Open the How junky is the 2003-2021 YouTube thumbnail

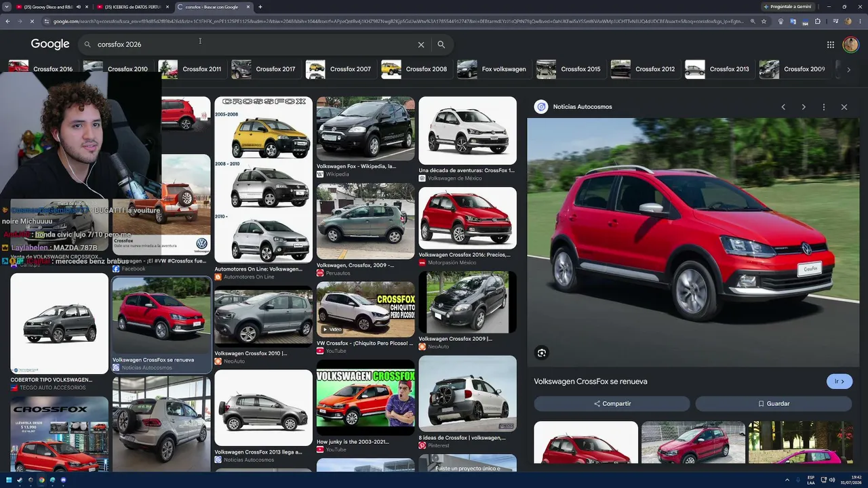click(366, 397)
